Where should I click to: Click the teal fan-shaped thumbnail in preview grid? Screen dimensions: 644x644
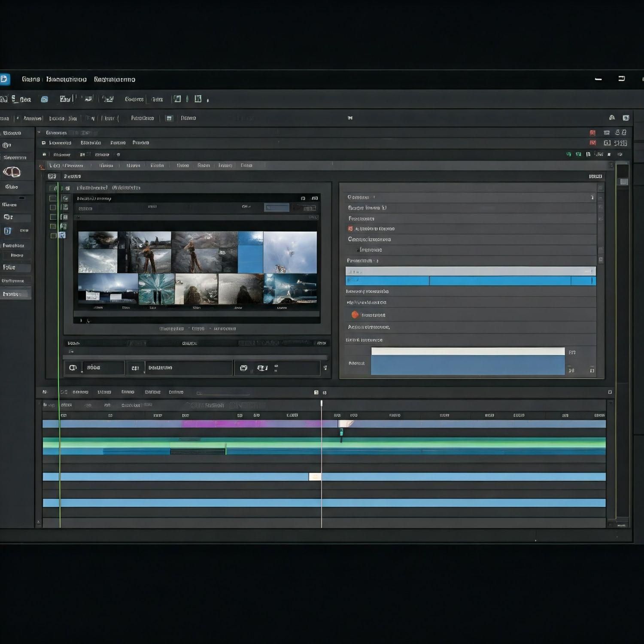[156, 289]
